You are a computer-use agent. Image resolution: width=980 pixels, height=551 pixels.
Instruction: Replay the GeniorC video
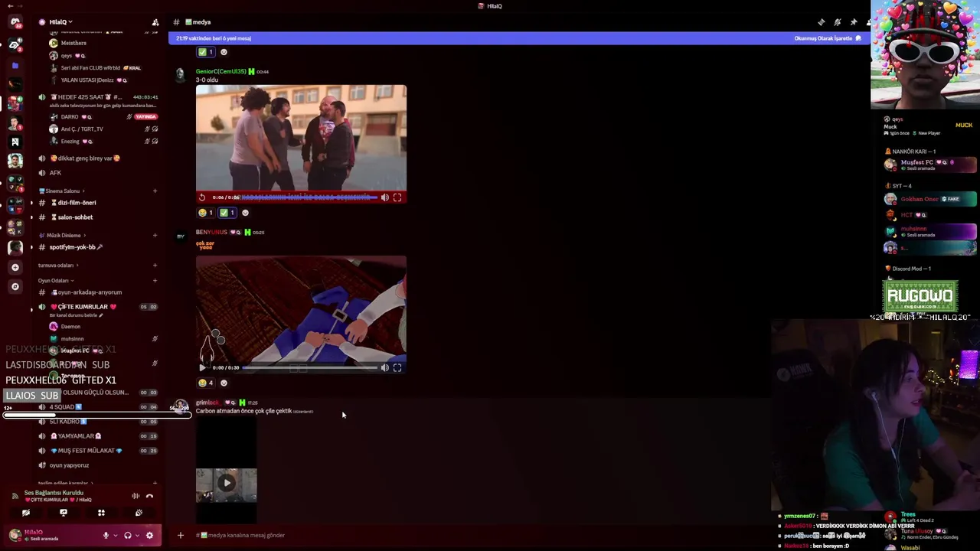(202, 197)
